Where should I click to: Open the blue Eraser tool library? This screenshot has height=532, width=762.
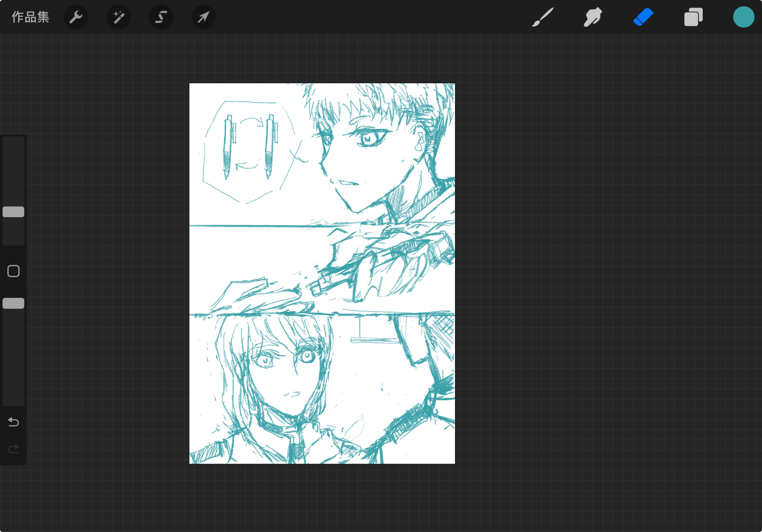[643, 17]
